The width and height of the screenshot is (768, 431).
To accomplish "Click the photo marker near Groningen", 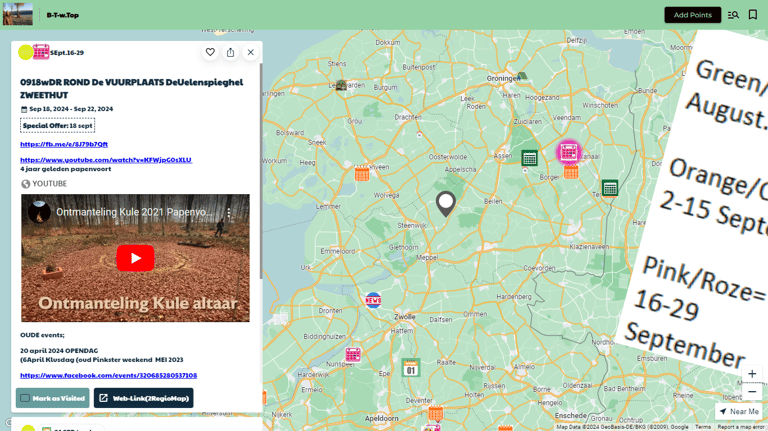I will point(522,76).
